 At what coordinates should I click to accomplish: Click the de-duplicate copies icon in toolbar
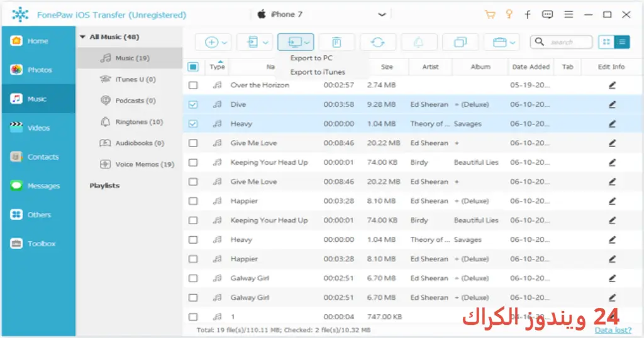[x=460, y=42]
